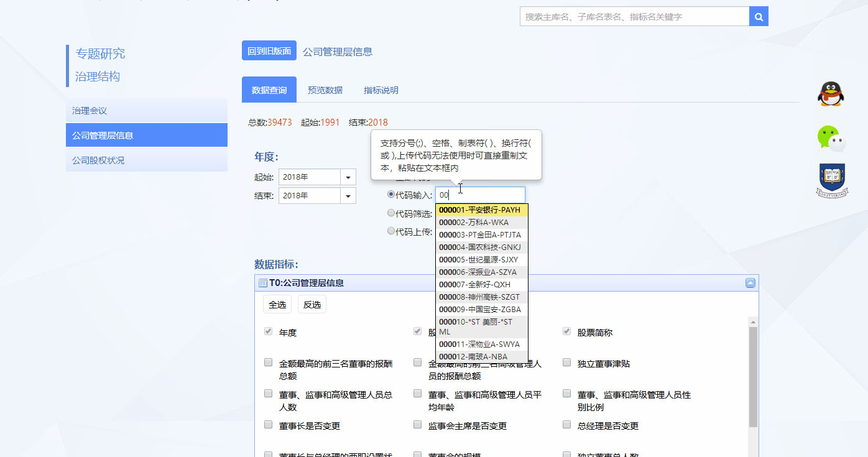Toggle the 股票简称 checkbox
This screenshot has height=457, width=868.
click(x=566, y=331)
